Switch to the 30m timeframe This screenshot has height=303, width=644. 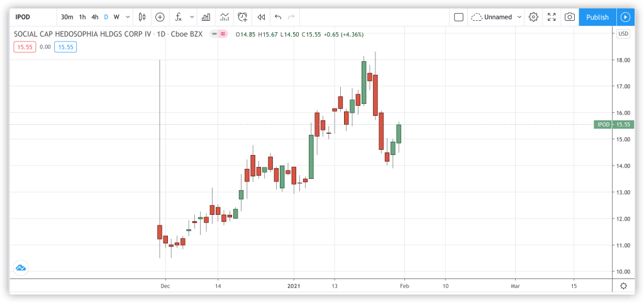click(x=67, y=17)
